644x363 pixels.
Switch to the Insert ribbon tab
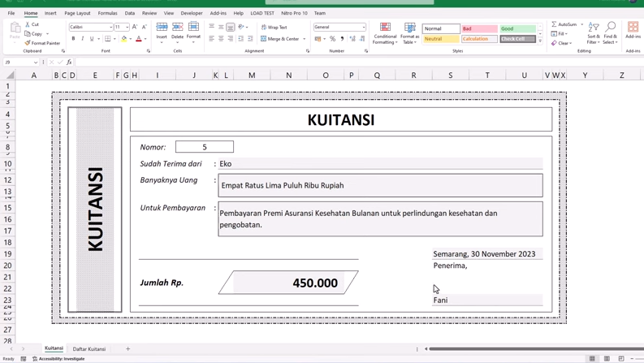50,13
